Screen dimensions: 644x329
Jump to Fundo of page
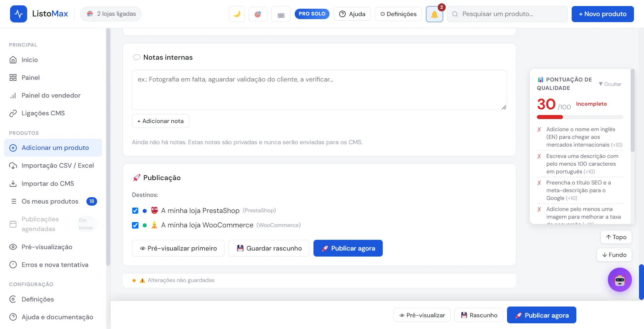pos(614,255)
